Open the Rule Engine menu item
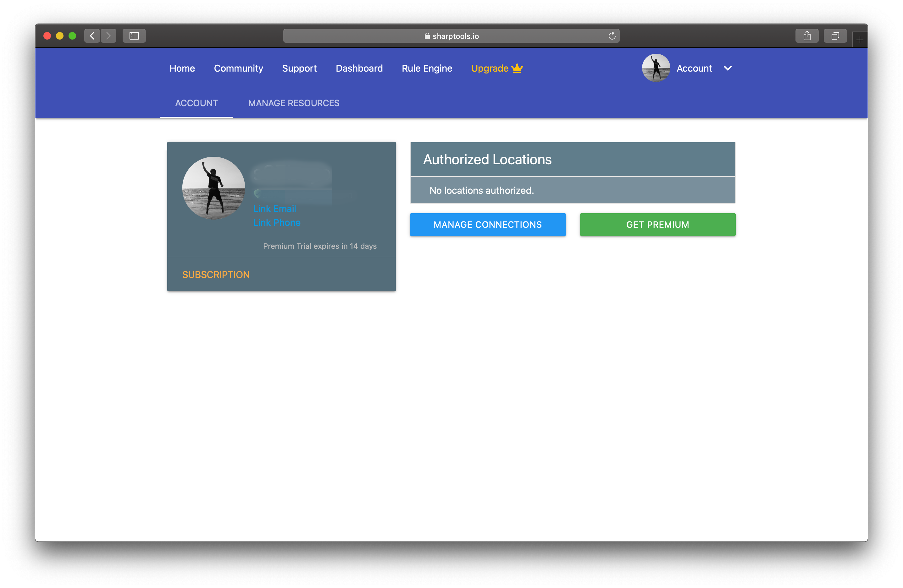Screen dimensions: 903x588 [427, 68]
